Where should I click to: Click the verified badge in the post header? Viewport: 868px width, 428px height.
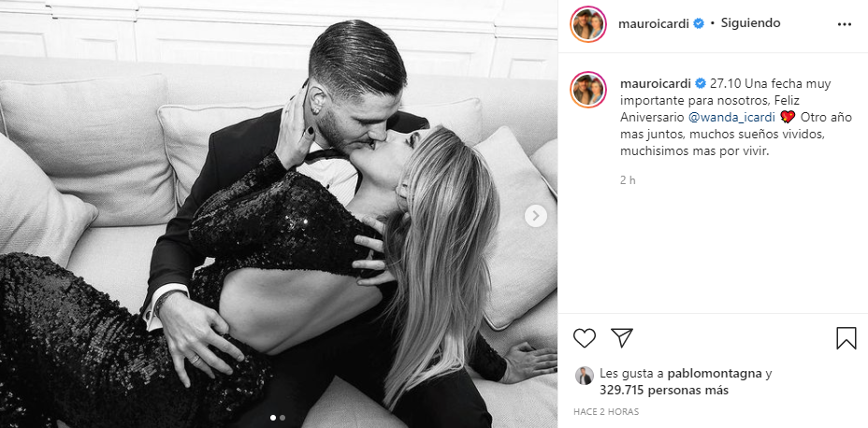(698, 22)
